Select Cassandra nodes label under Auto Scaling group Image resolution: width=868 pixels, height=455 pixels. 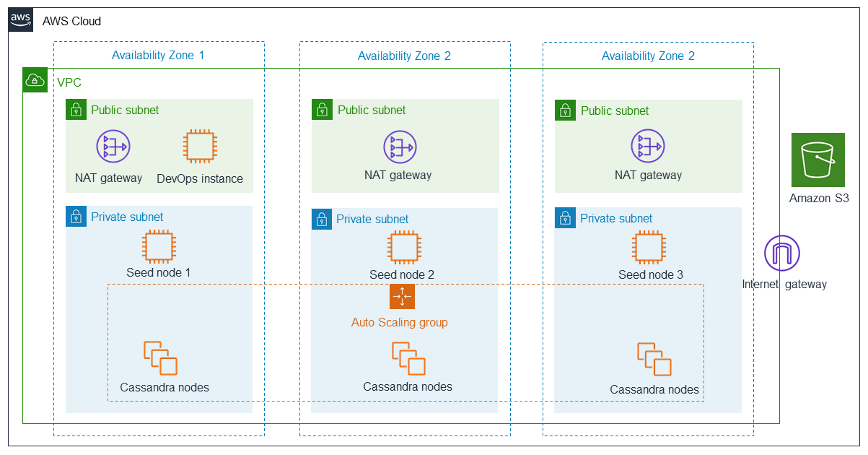tap(408, 386)
